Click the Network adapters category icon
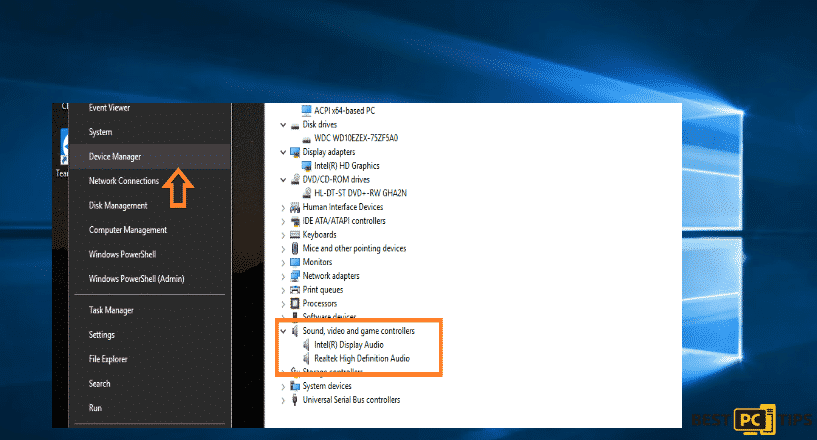817x440 pixels. click(295, 276)
